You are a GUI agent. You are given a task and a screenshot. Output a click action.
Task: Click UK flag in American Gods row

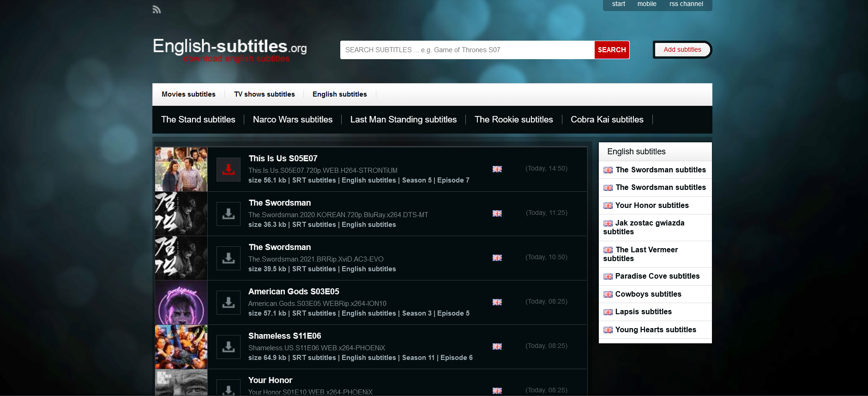click(x=497, y=302)
